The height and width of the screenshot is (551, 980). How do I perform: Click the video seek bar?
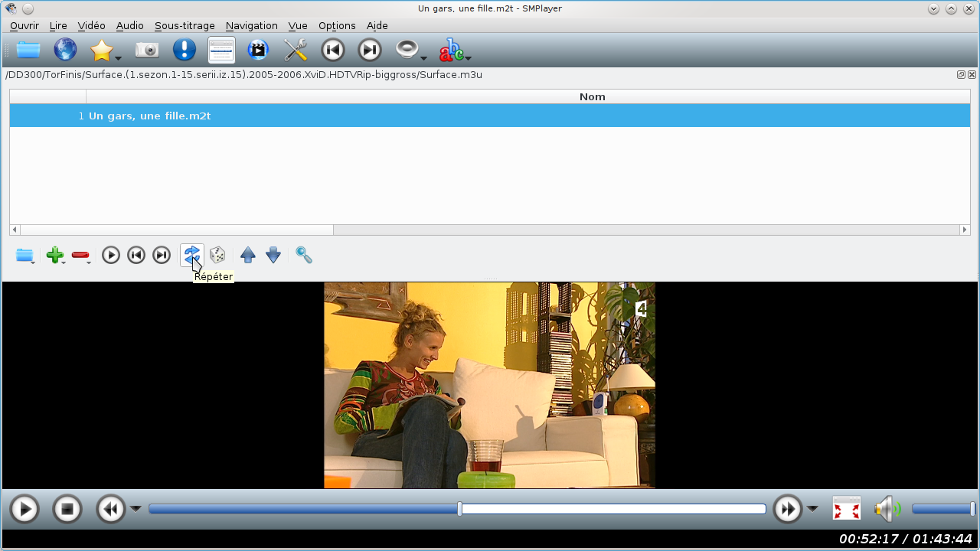457,509
